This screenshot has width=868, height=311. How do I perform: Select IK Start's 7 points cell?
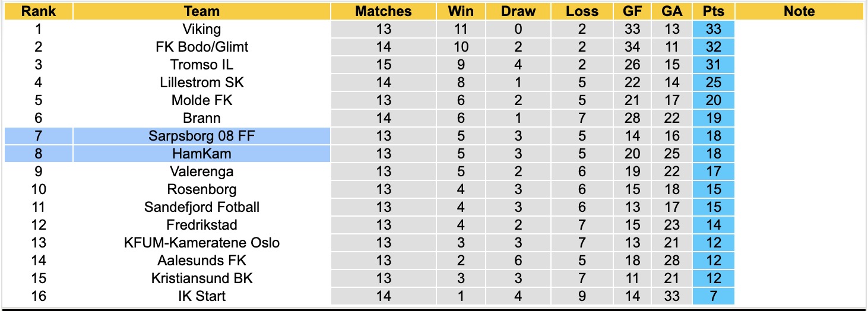point(714,296)
